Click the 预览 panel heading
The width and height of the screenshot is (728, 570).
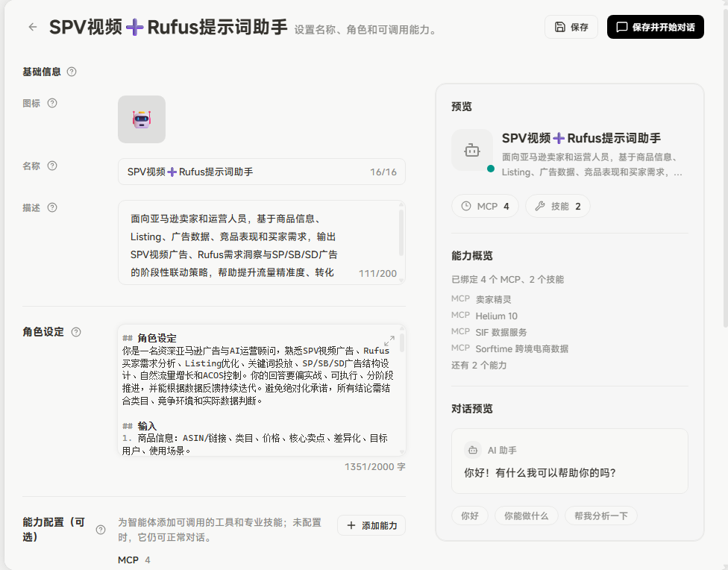pos(462,107)
